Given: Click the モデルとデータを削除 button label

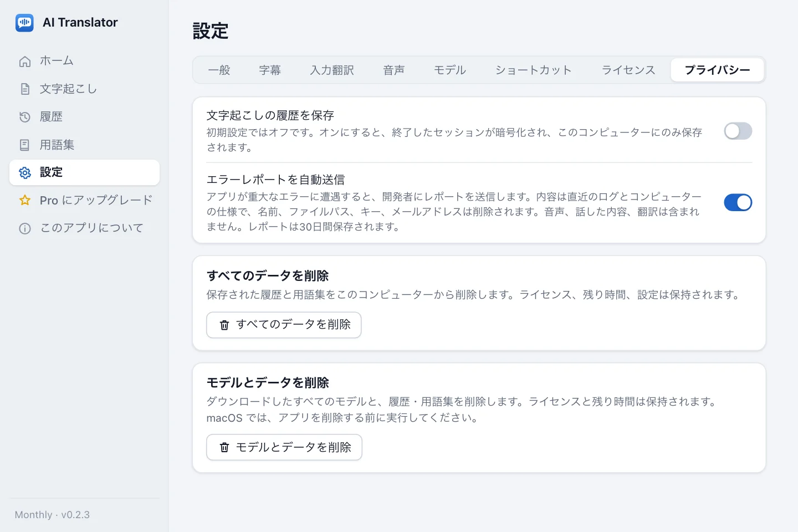Looking at the screenshot, I should point(294,447).
